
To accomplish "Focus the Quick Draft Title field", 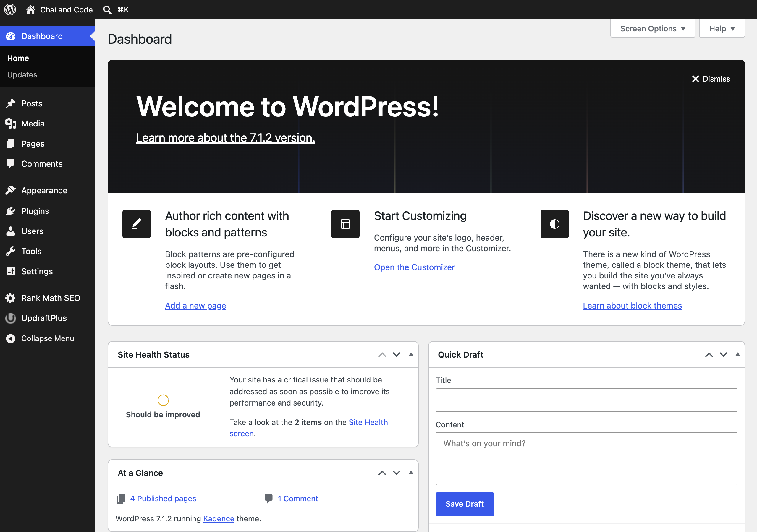I will (586, 400).
